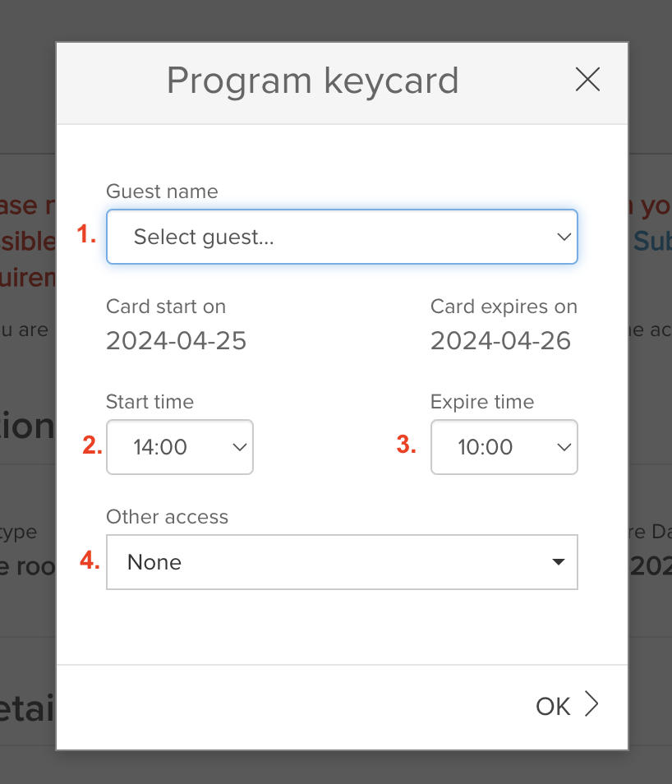Click the Expire time chevron icon

click(x=564, y=447)
